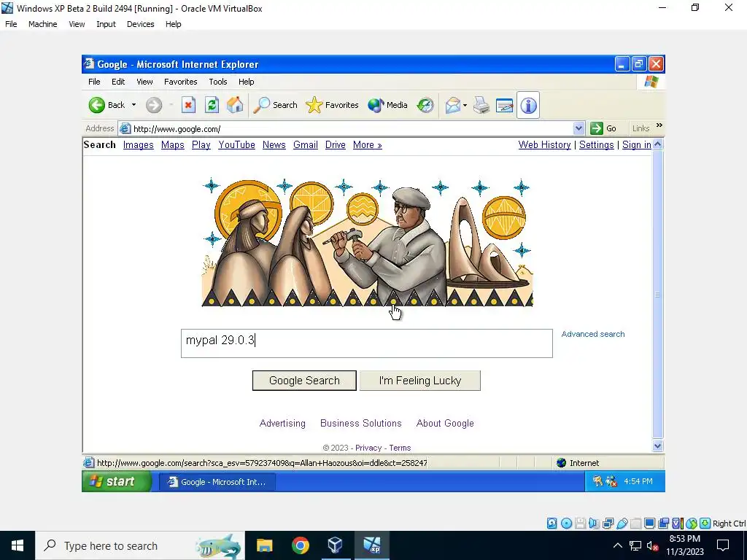This screenshot has height=560, width=747.
Task: Click the page scrollbar down arrow
Action: pos(657,446)
